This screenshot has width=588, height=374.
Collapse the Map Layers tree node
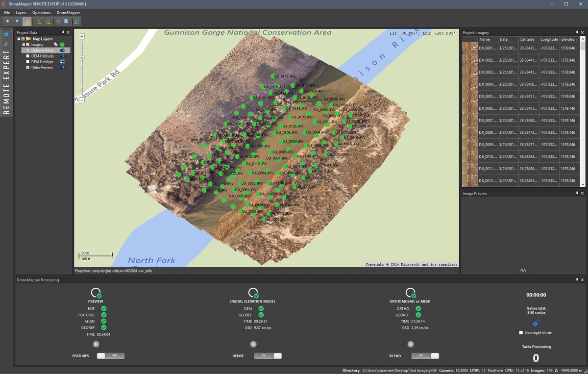(19, 39)
